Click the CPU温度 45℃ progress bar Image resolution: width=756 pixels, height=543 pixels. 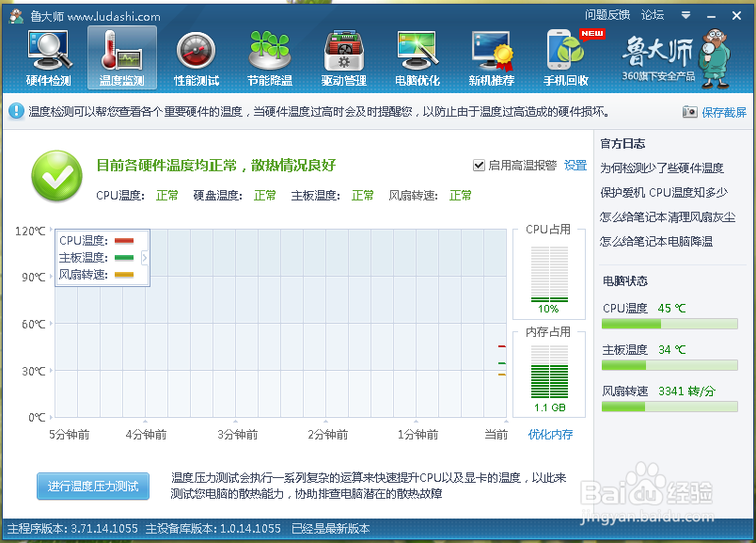pyautogui.click(x=669, y=324)
